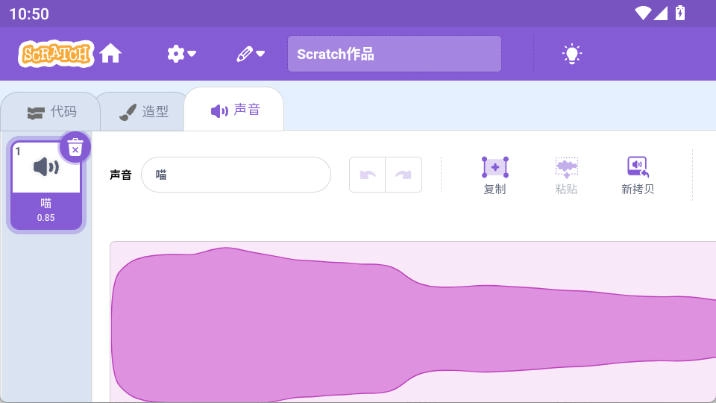716x403 pixels.
Task: Click the Scratch作品 project title field
Action: 394,54
